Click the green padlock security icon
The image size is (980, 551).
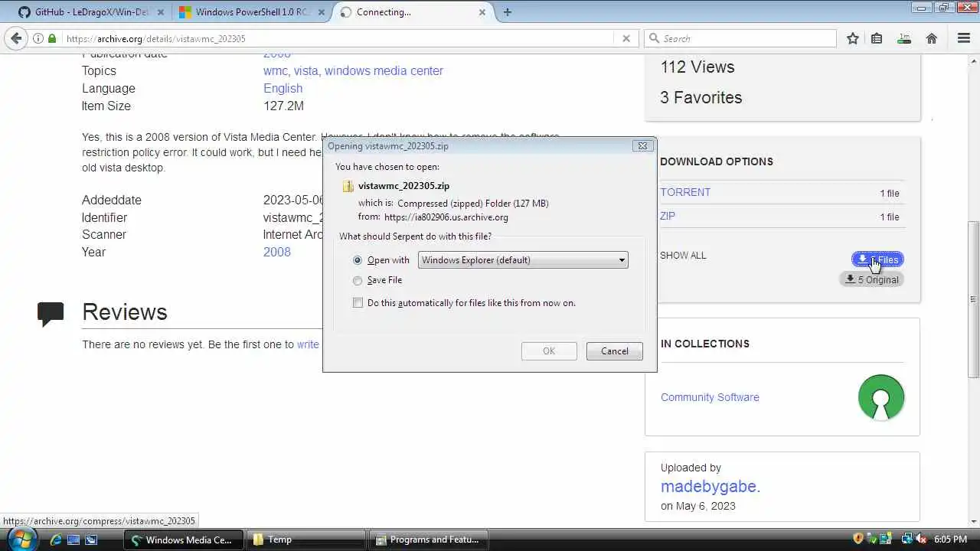pyautogui.click(x=52, y=38)
